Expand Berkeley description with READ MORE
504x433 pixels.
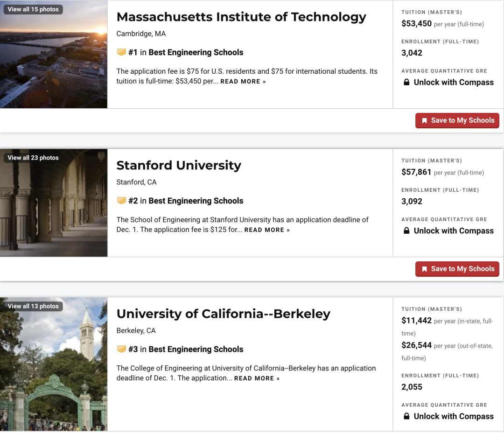click(x=257, y=378)
